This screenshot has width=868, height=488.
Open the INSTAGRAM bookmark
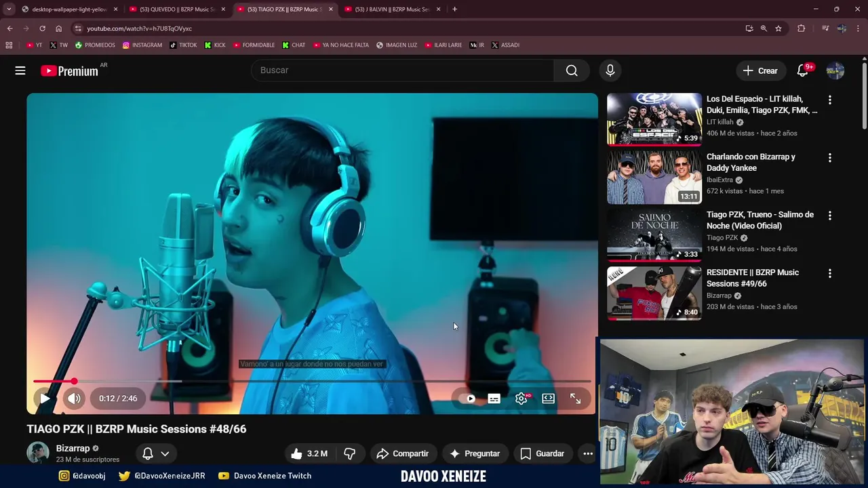(142, 45)
